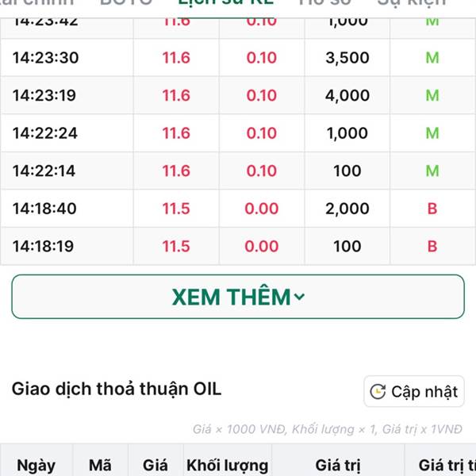
Task: Sort by the Ngày column header
Action: pyautogui.click(x=36, y=465)
